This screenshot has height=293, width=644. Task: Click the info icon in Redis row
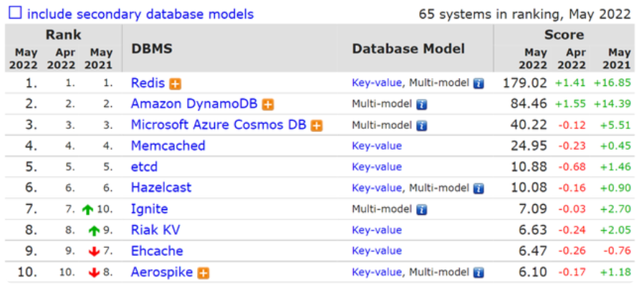(x=479, y=83)
